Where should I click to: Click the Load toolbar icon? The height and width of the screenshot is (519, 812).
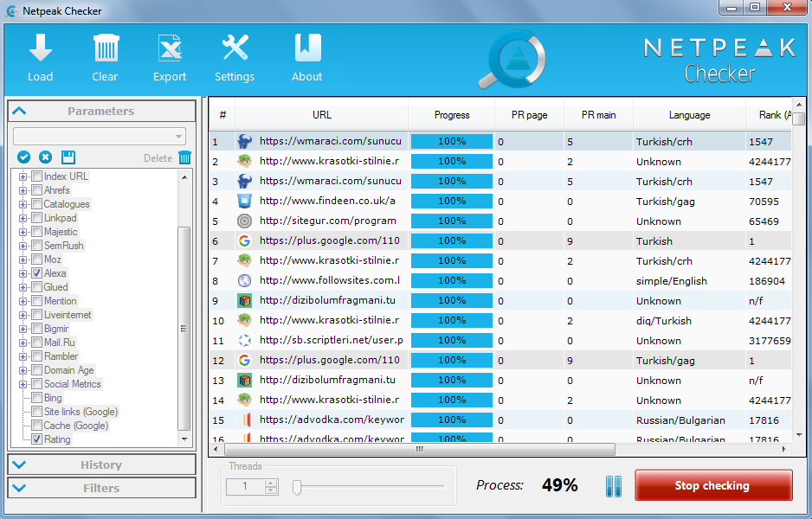click(x=41, y=48)
